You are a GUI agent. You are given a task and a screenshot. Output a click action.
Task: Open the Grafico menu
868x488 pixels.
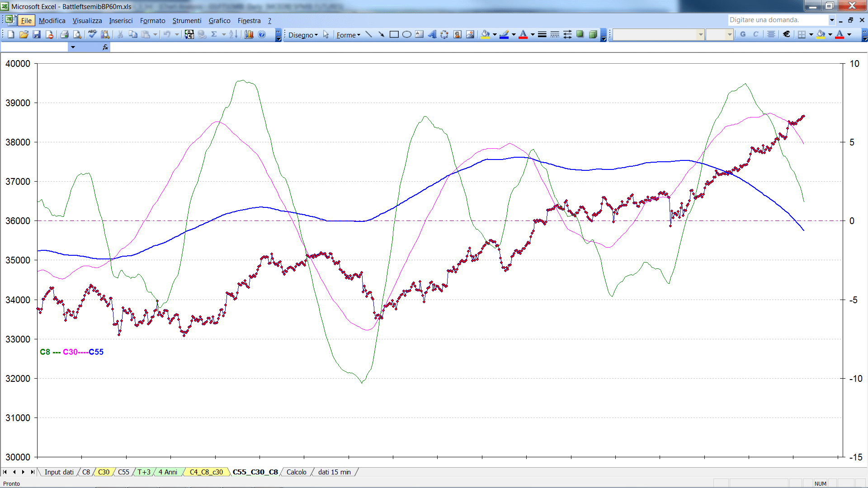pyautogui.click(x=219, y=20)
